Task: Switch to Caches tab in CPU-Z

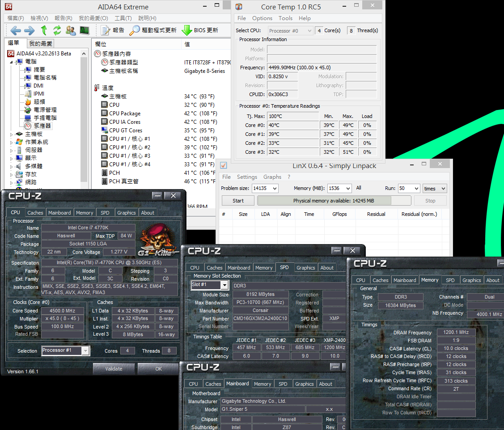Action: point(35,213)
